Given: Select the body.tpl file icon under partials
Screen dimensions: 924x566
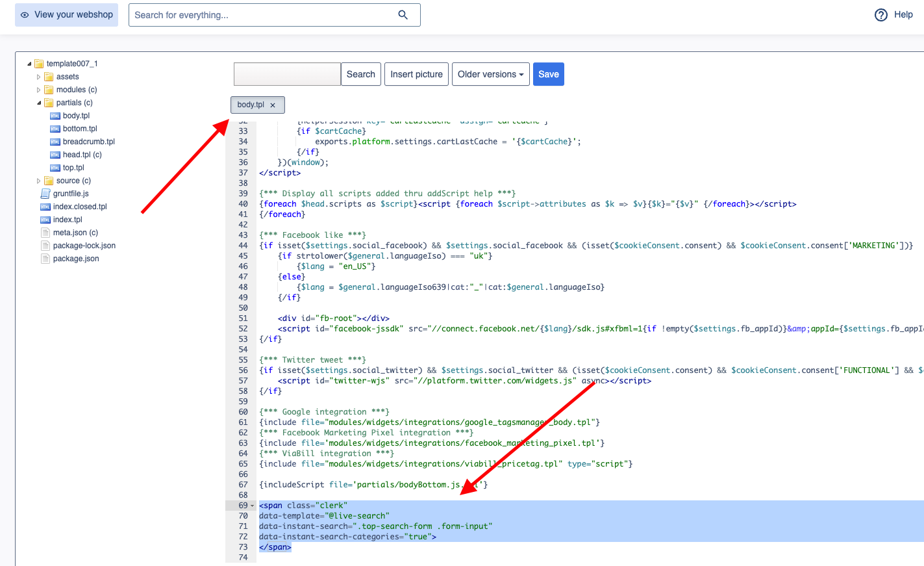Looking at the screenshot, I should (56, 115).
